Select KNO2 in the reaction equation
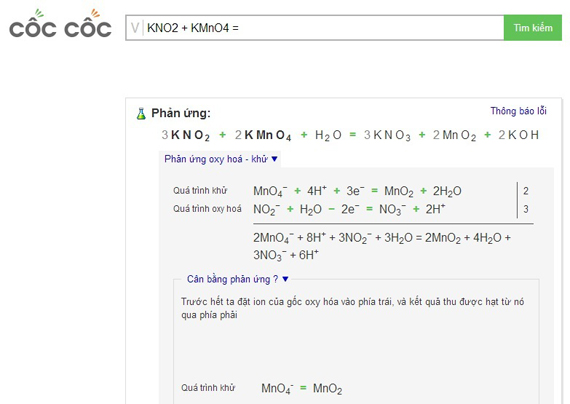Image resolution: width=570 pixels, height=404 pixels. pos(190,135)
